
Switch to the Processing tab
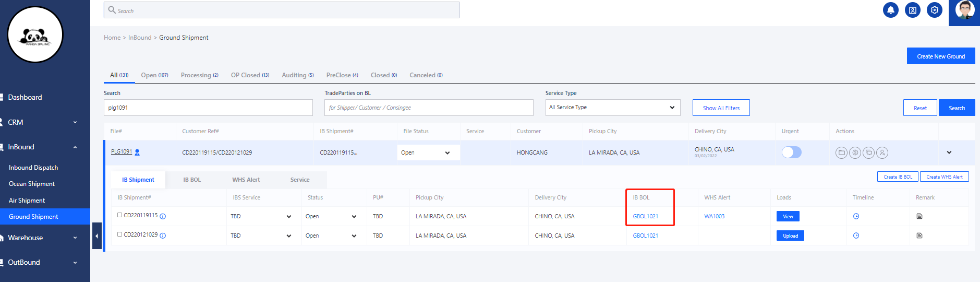[x=199, y=75]
